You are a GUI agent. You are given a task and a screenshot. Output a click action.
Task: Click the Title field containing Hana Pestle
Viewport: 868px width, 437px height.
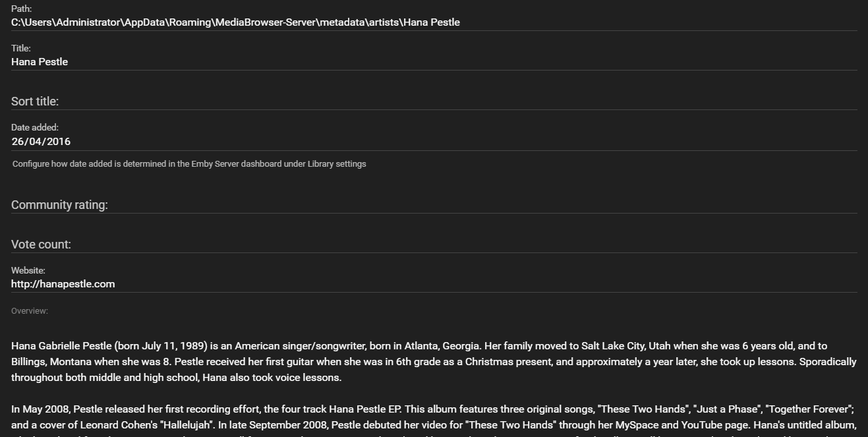(x=40, y=61)
